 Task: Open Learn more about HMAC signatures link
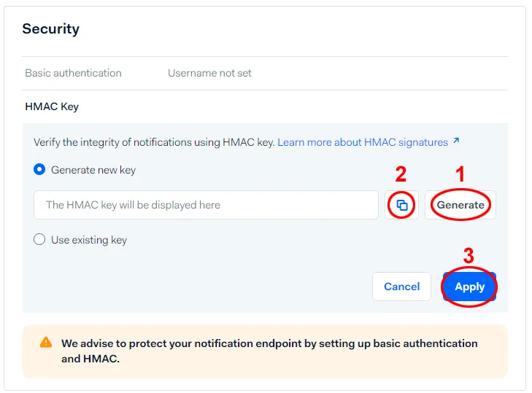click(x=363, y=142)
